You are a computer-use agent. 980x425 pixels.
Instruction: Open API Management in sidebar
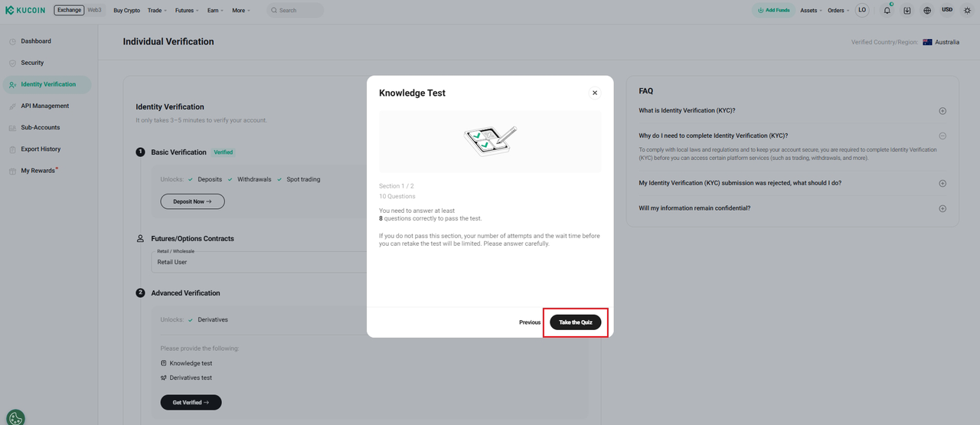(x=44, y=106)
